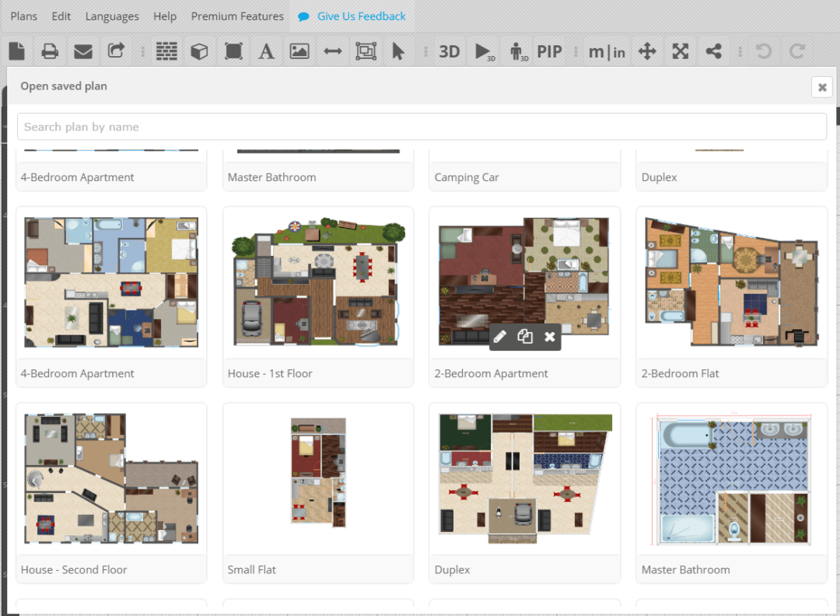
Task: Click the Email envelope icon
Action: click(83, 52)
